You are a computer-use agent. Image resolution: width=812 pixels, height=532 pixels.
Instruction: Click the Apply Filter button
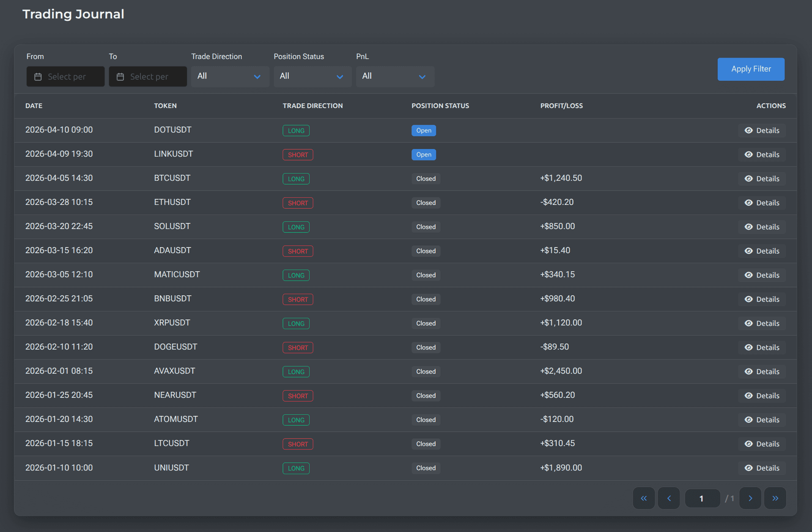[x=751, y=69]
